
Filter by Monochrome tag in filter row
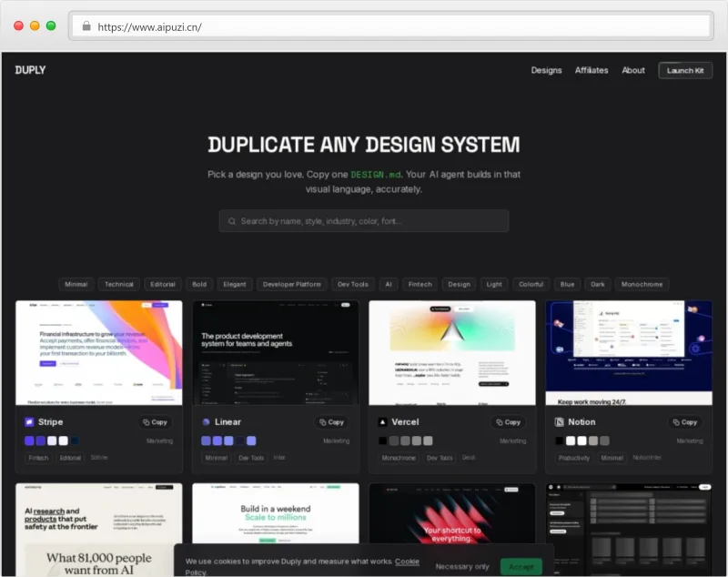pos(642,284)
